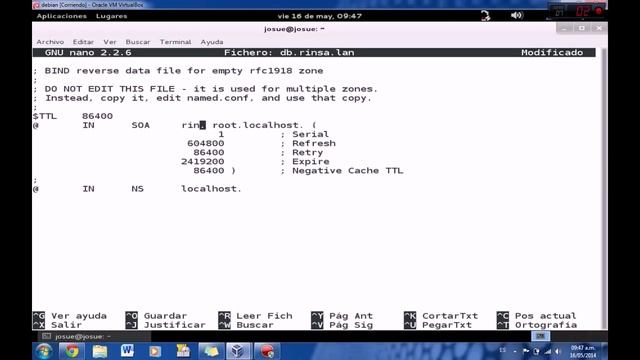Open the Buscar menu
Image resolution: width=640 pixels, height=360 pixels.
138,42
